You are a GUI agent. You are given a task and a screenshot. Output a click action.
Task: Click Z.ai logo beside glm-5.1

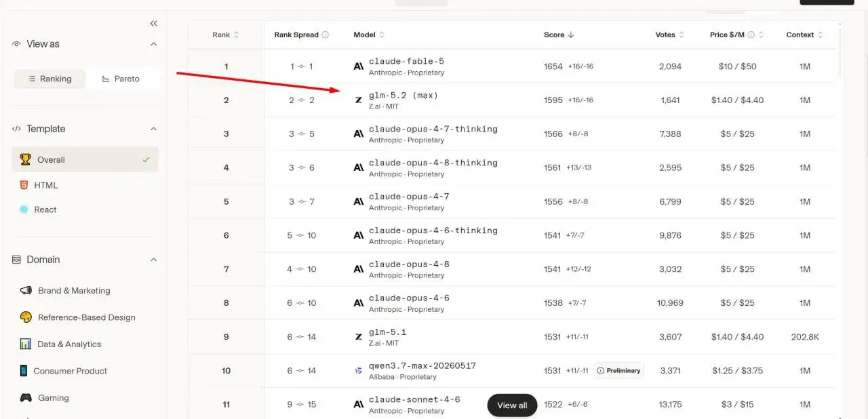coord(359,337)
